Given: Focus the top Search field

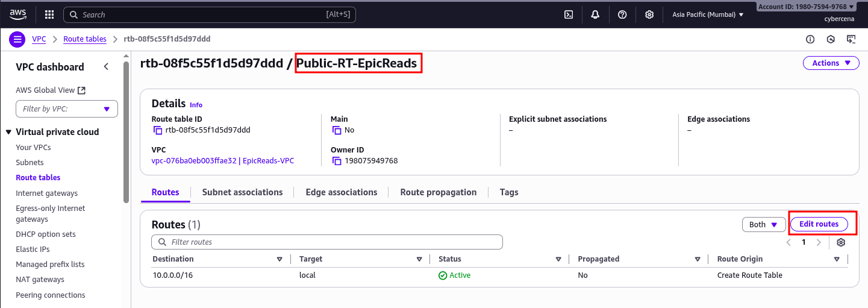Looking at the screenshot, I should pos(210,14).
